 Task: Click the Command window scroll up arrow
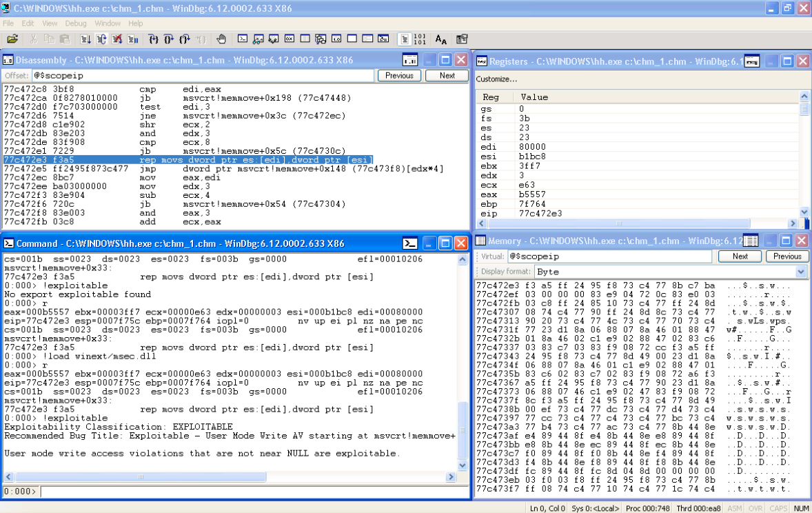click(463, 260)
